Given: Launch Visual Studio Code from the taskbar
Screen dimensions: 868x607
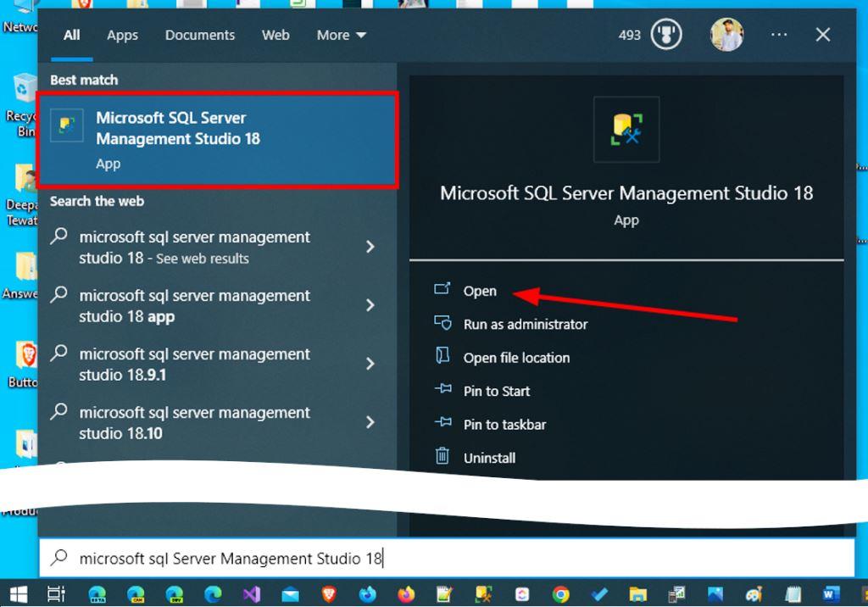Looking at the screenshot, I should pyautogui.click(x=252, y=595).
